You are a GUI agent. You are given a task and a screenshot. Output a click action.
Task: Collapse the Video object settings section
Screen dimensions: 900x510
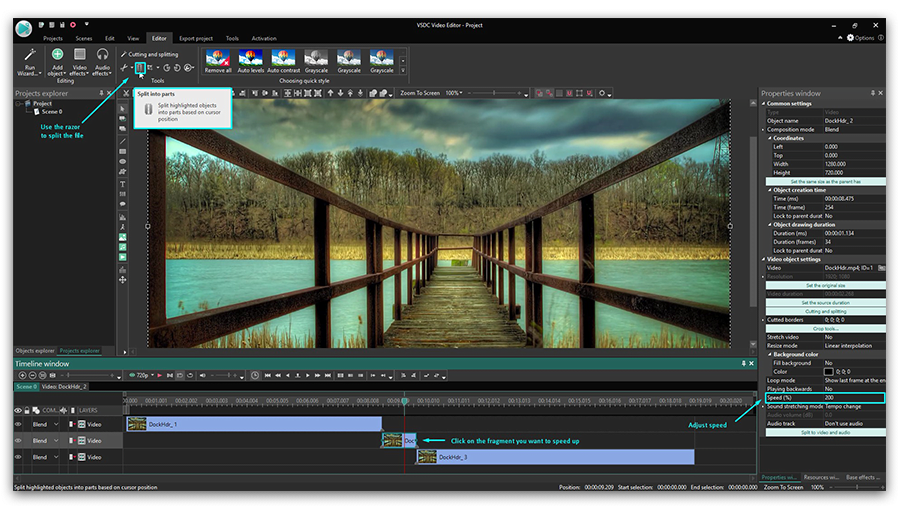(763, 259)
